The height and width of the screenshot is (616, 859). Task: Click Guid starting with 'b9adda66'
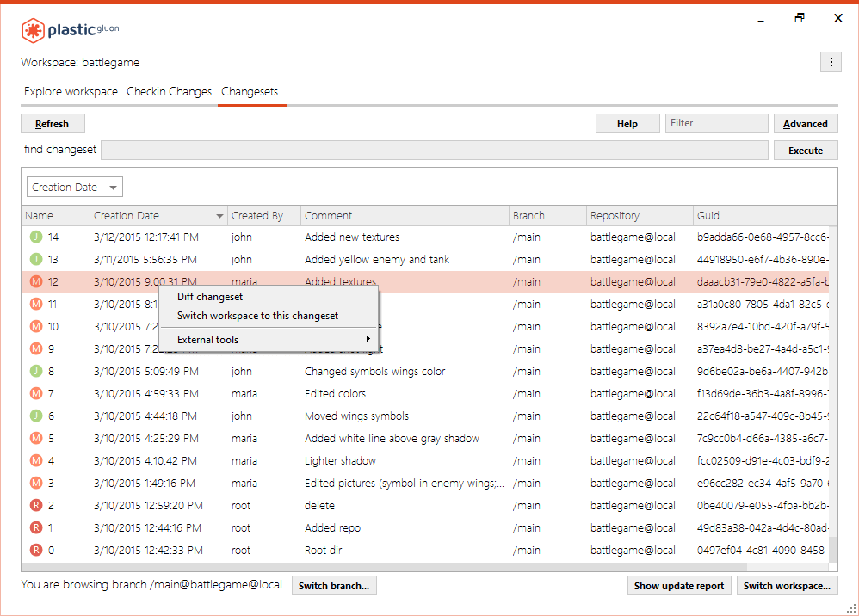coord(763,237)
